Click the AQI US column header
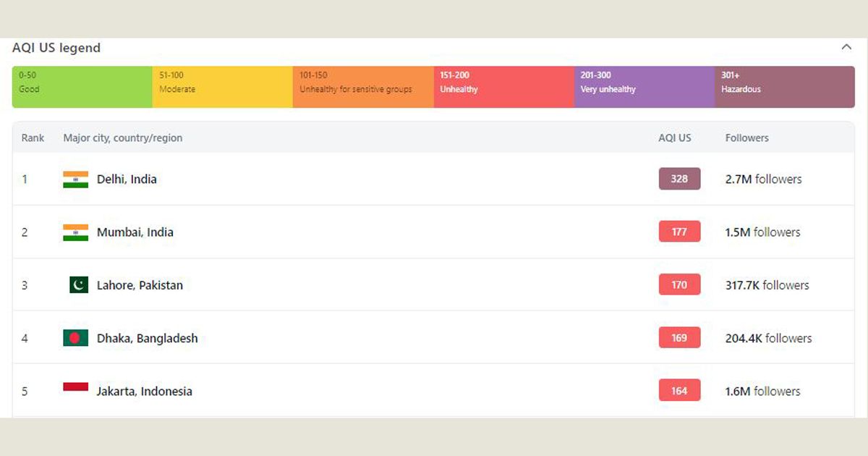 [x=674, y=138]
